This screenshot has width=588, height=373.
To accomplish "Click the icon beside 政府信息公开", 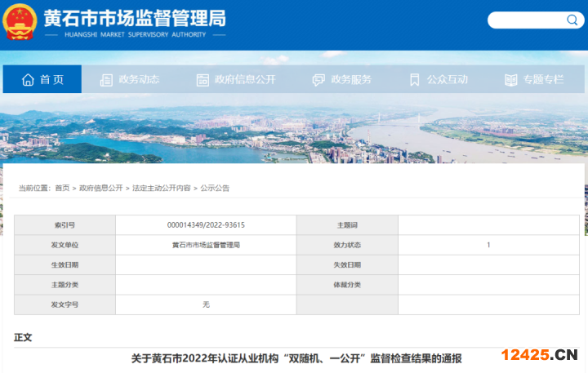I will (x=203, y=80).
